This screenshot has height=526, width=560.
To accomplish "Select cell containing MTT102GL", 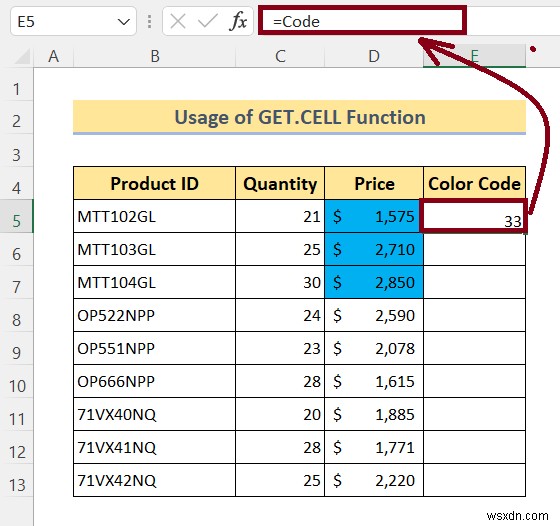I will point(154,216).
